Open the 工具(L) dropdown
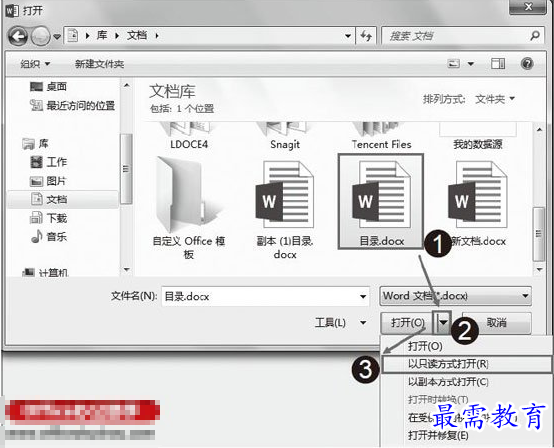The height and width of the screenshot is (448, 554). coord(340,323)
